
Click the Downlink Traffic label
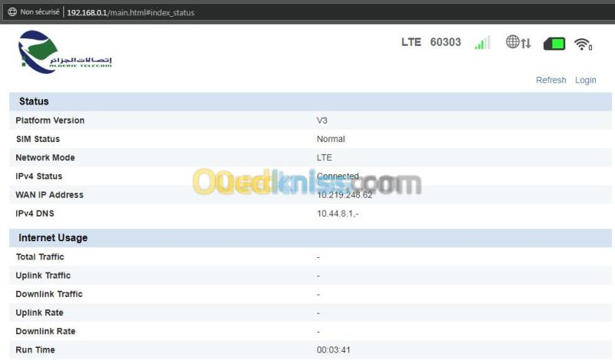tap(49, 294)
